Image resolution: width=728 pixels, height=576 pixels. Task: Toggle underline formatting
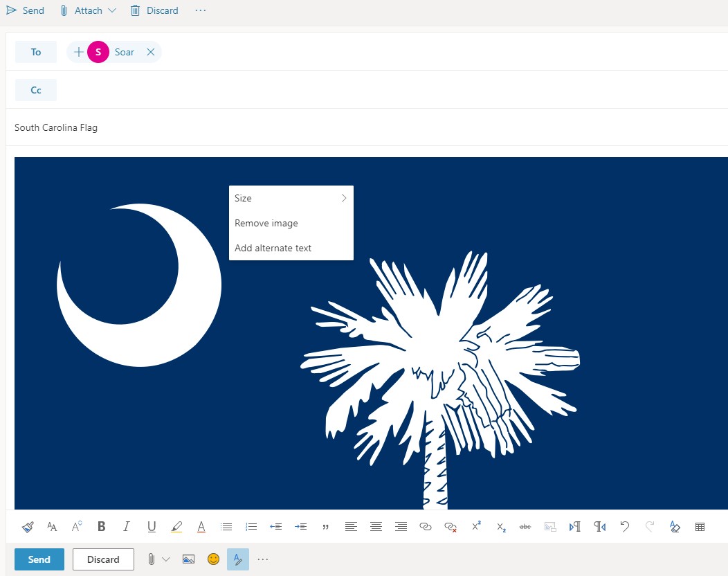coord(152,526)
